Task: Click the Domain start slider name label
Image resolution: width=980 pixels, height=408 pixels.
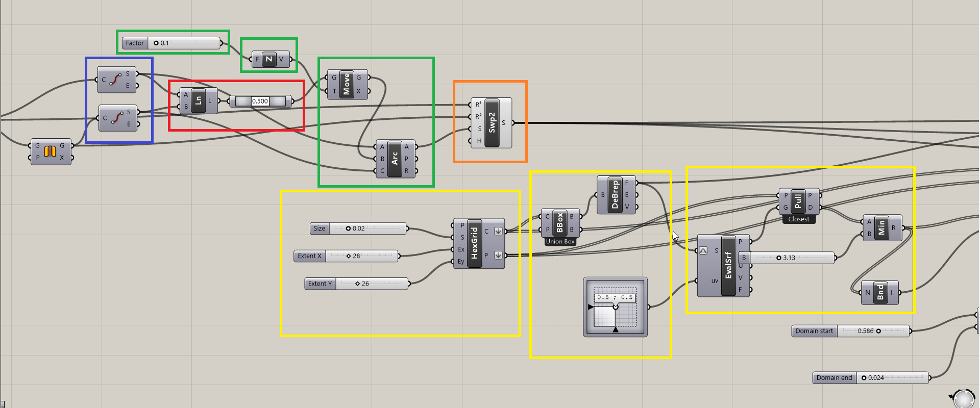Action: (x=814, y=331)
